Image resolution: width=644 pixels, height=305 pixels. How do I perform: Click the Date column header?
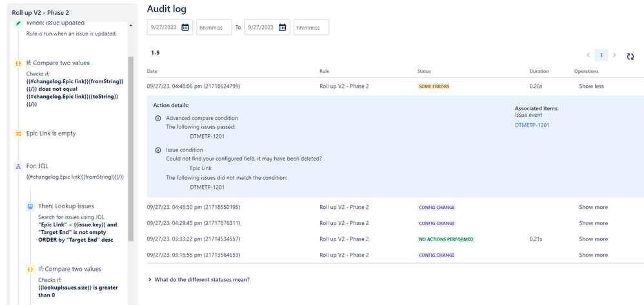pos(152,71)
